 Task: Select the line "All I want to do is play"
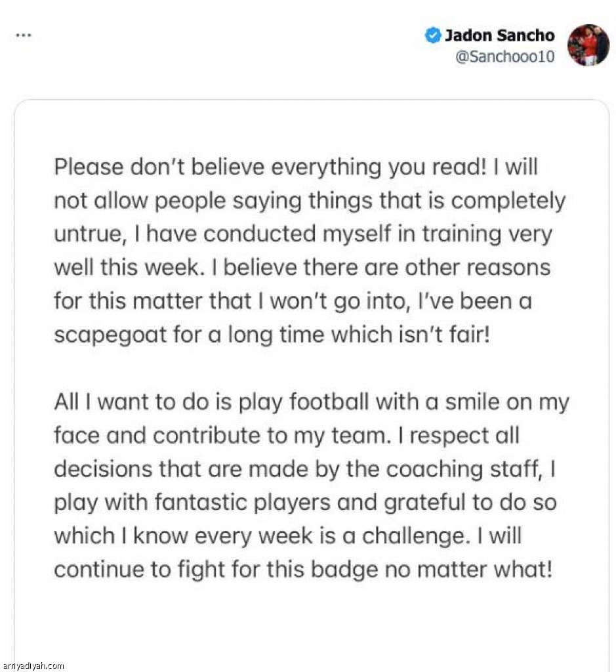312,402
